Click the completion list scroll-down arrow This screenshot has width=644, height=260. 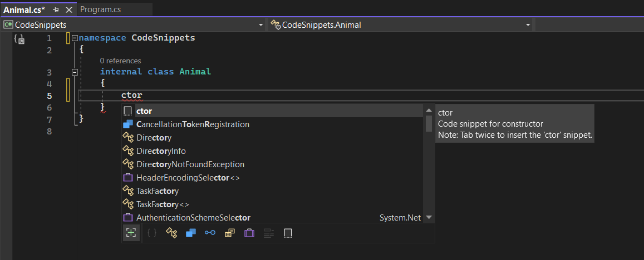pyautogui.click(x=429, y=217)
